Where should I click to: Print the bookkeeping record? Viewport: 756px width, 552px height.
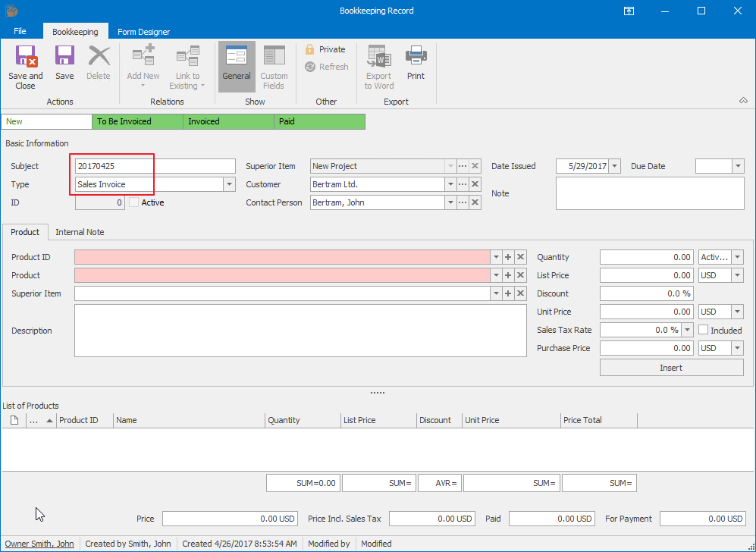click(416, 63)
